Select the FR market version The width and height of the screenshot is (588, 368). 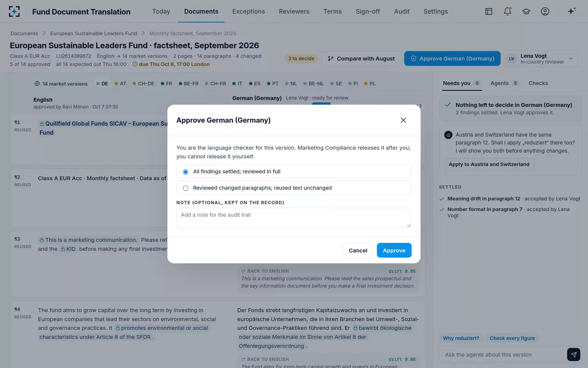(167, 84)
